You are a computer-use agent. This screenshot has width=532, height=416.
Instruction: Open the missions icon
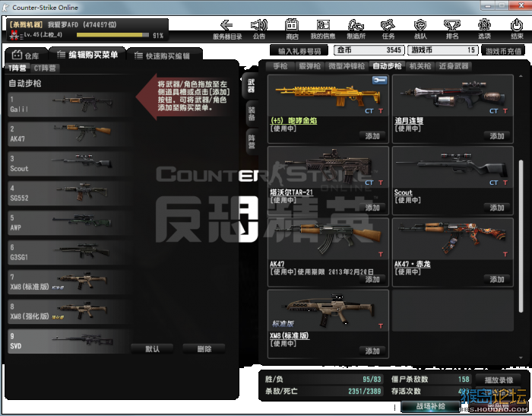388,25
